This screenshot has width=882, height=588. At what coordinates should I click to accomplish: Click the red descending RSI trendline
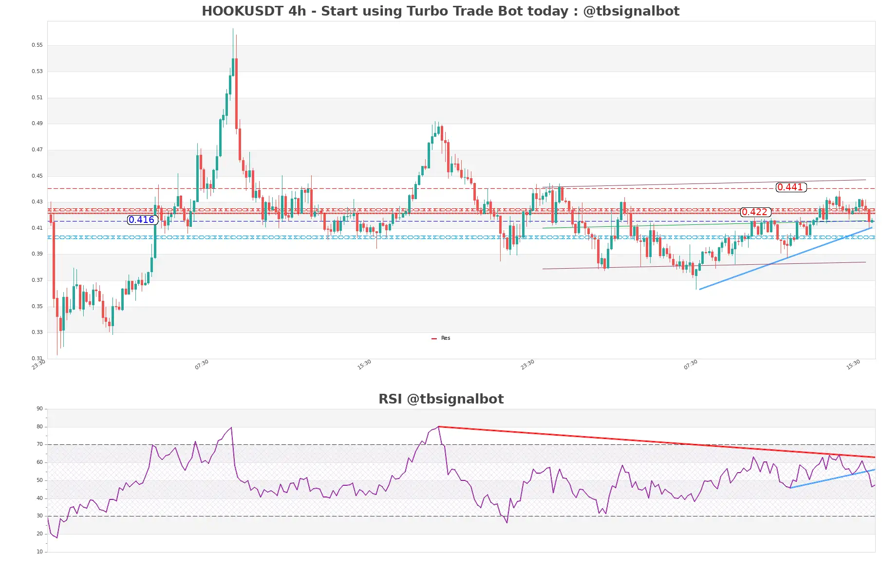coord(657,442)
